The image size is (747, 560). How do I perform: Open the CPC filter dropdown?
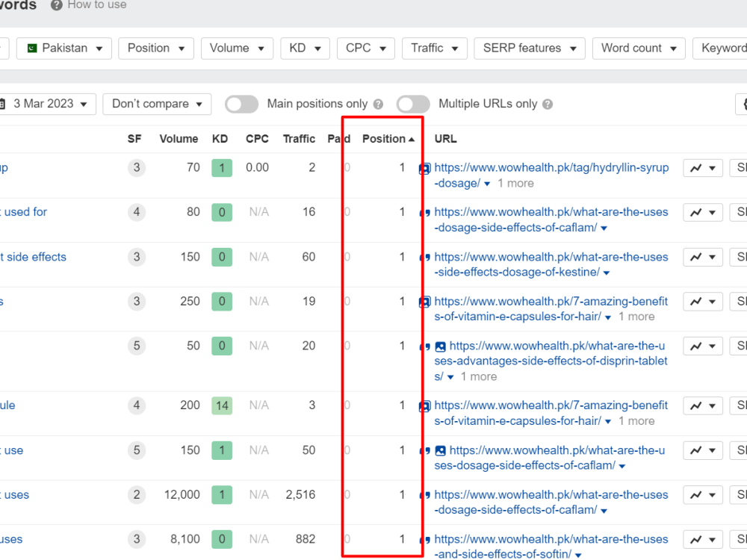point(365,49)
